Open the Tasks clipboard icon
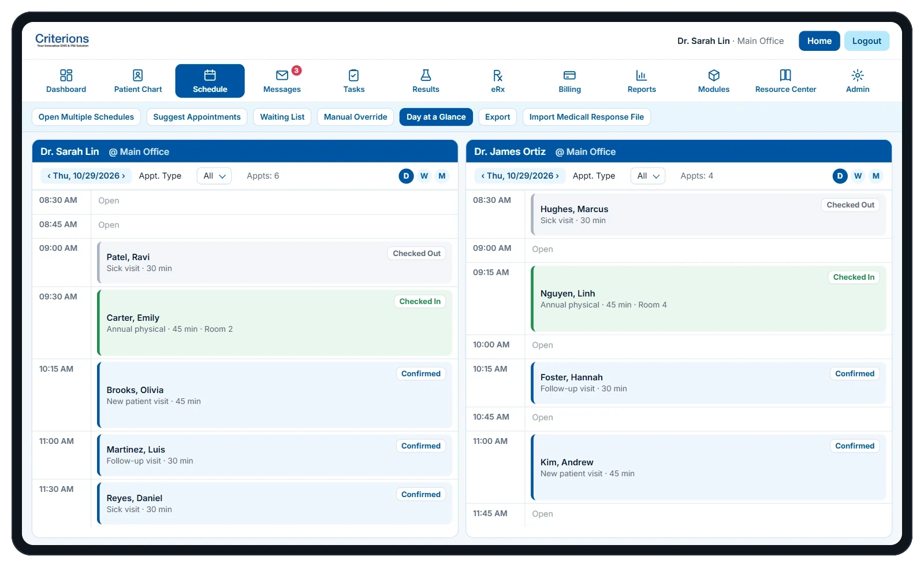The height and width of the screenshot is (578, 924). (x=353, y=76)
